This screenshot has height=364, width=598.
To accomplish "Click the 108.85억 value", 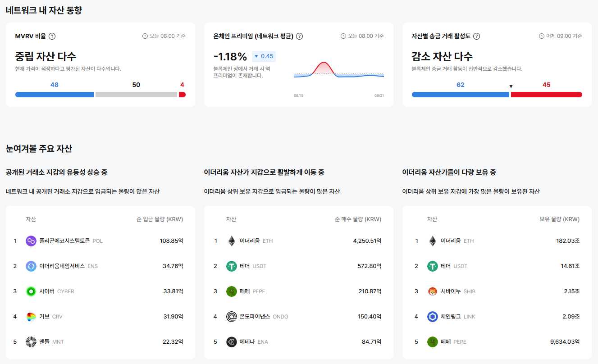I will 172,241.
